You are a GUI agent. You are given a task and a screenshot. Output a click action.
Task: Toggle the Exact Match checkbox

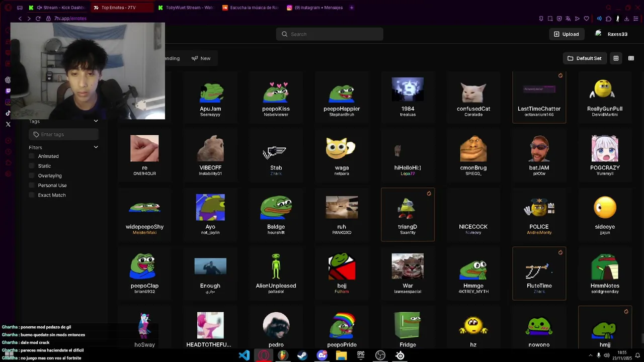click(32, 195)
